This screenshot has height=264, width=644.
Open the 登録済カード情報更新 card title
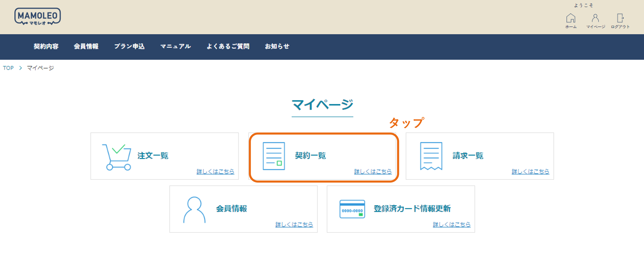point(412,209)
